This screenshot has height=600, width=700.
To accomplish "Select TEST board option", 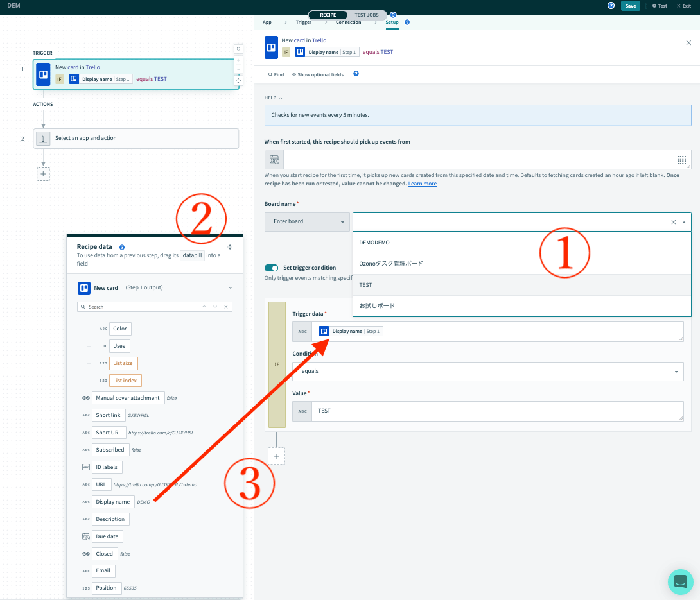I will (522, 285).
